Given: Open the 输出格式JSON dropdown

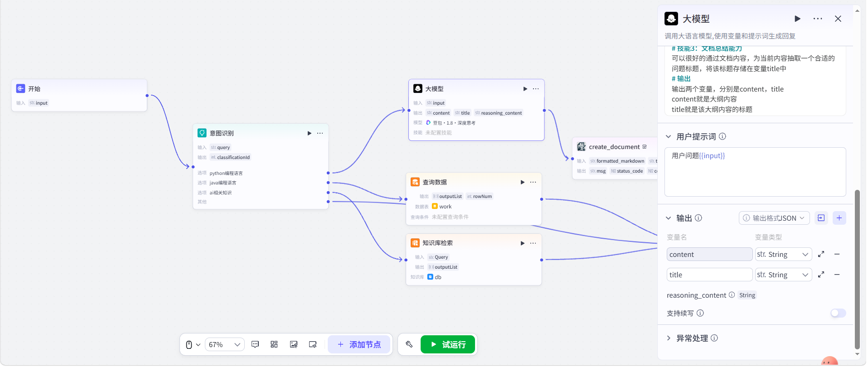Looking at the screenshot, I should coord(774,218).
